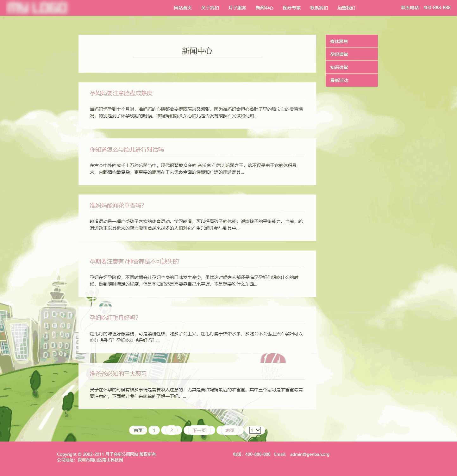
Task: Open the 网站首页 menu item
Action: [x=183, y=8]
